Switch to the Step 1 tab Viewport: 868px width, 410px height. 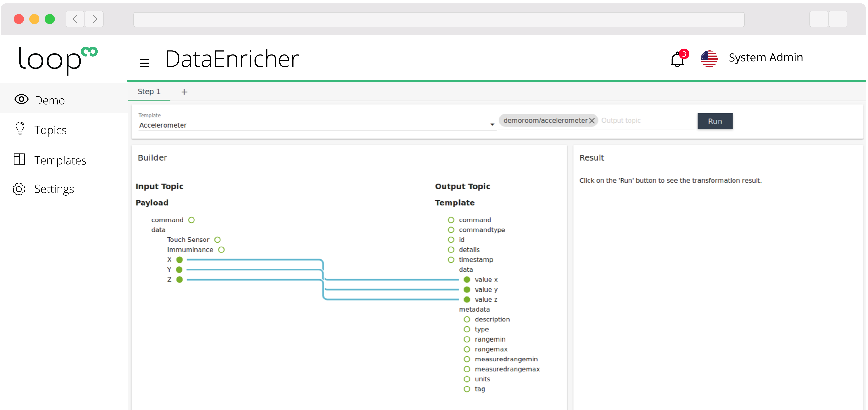(149, 92)
